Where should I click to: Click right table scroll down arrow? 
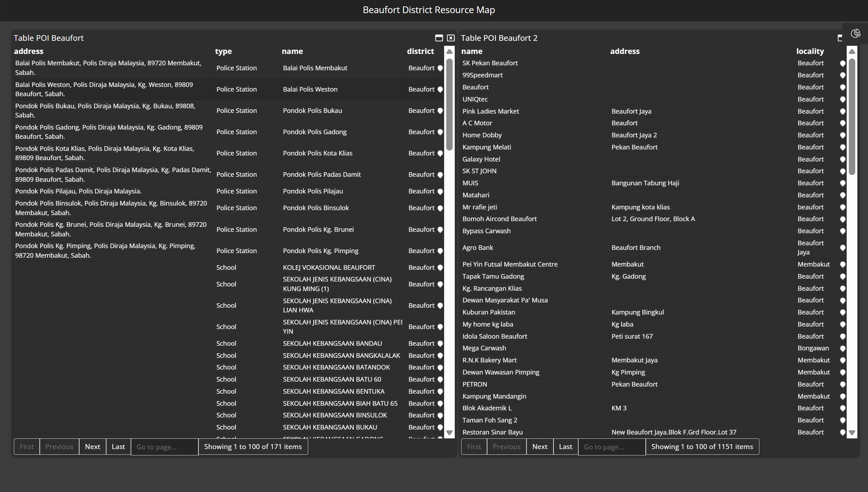852,433
